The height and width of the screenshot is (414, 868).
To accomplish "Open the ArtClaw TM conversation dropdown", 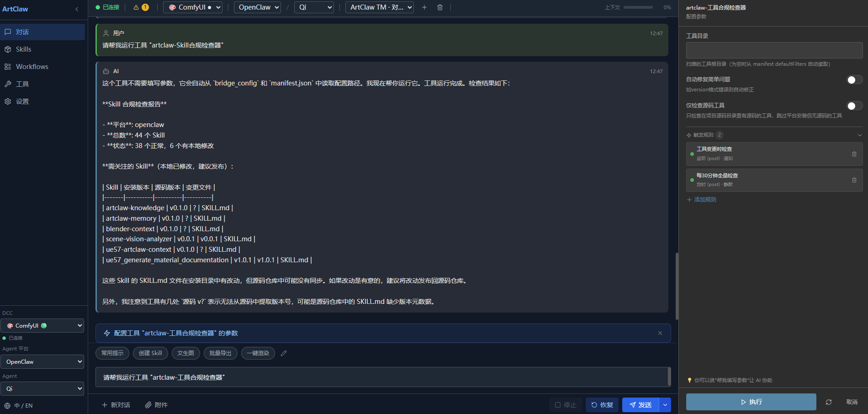I will tap(380, 7).
